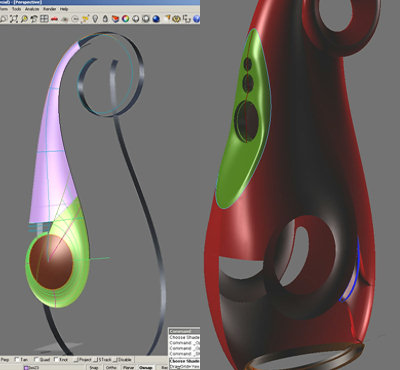Click the light bulb toolbar icon
400x370 pixels.
(95, 19)
